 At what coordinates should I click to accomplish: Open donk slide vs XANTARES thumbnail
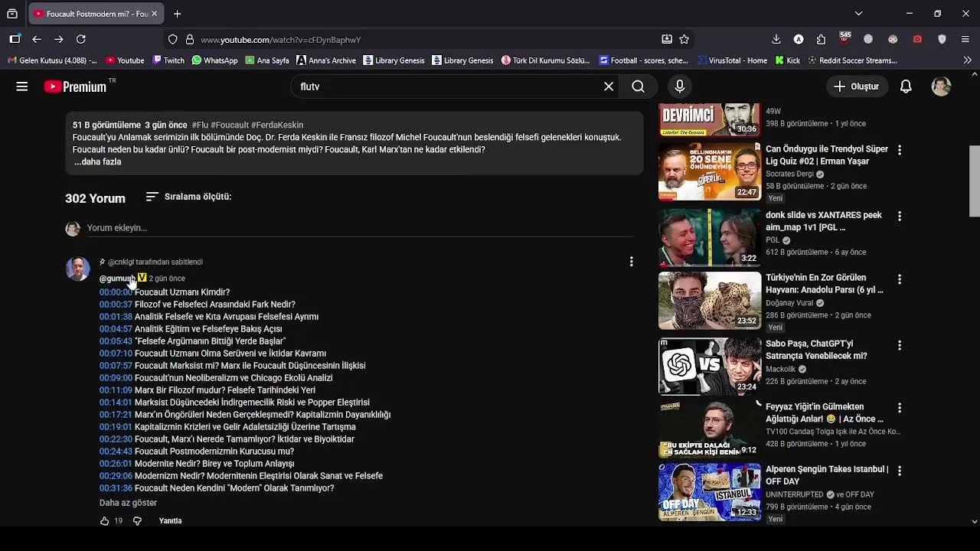point(710,237)
